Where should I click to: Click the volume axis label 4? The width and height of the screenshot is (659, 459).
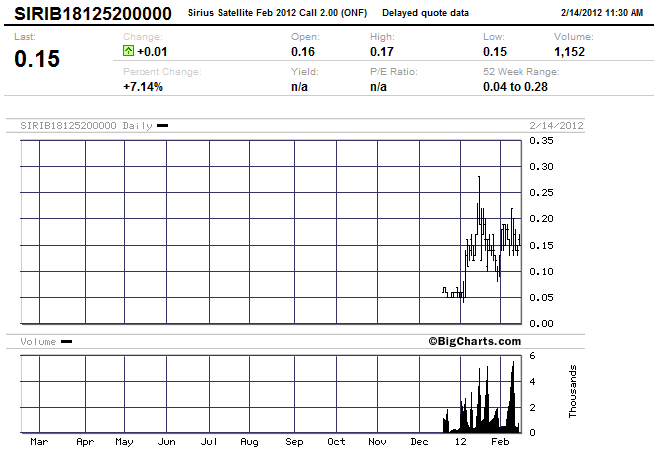[x=532, y=382]
